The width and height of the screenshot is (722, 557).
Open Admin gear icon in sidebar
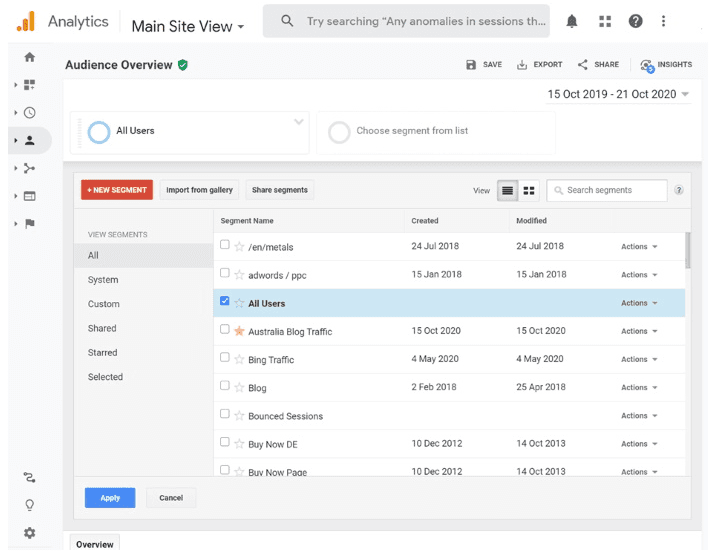coord(29,533)
